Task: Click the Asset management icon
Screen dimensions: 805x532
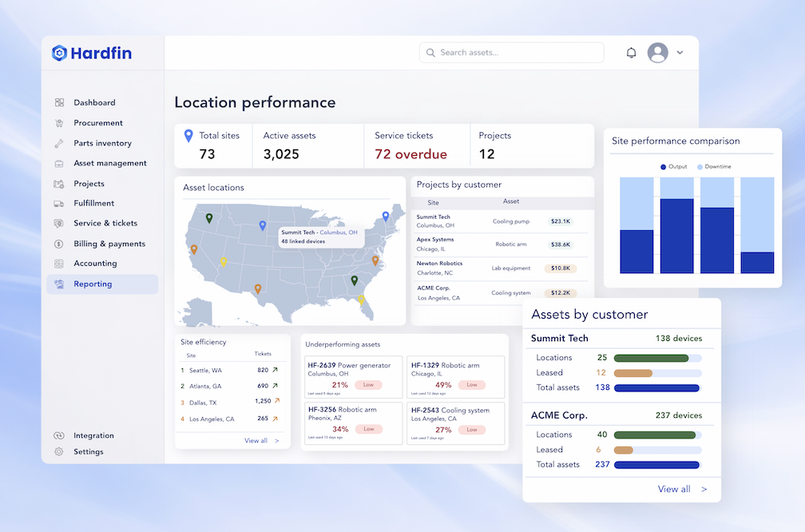Action: [60, 163]
